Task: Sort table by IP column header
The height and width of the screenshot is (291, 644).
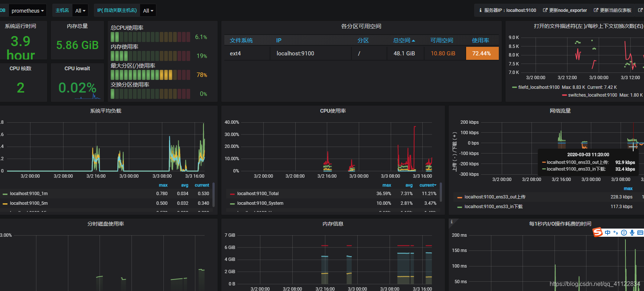Action: click(x=279, y=41)
